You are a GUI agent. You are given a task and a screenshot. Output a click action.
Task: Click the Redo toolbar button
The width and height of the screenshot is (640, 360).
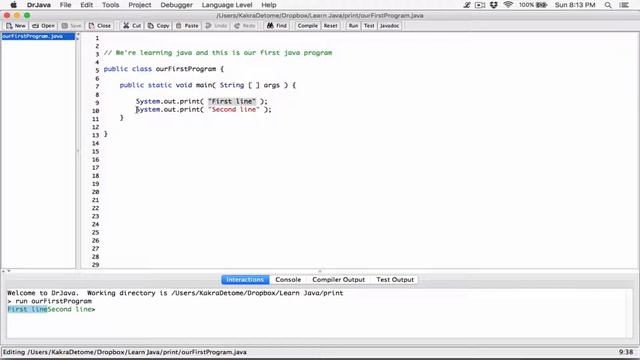tap(245, 26)
